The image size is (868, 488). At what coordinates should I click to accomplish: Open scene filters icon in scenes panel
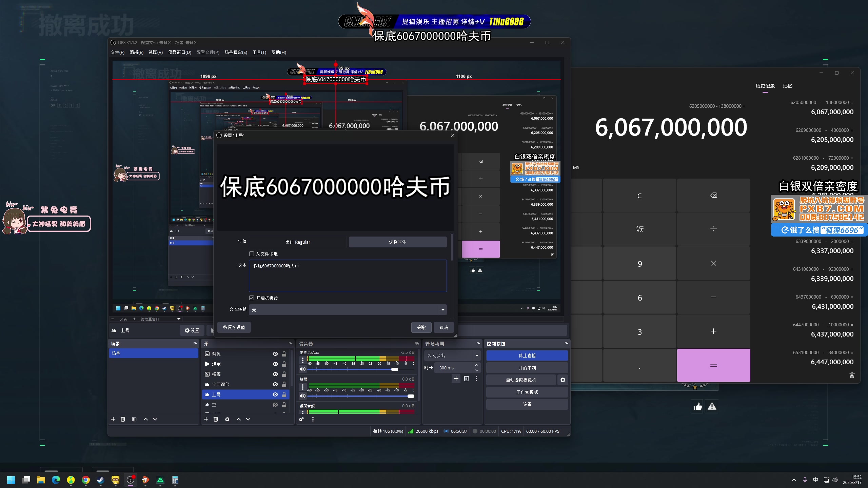coord(134,419)
